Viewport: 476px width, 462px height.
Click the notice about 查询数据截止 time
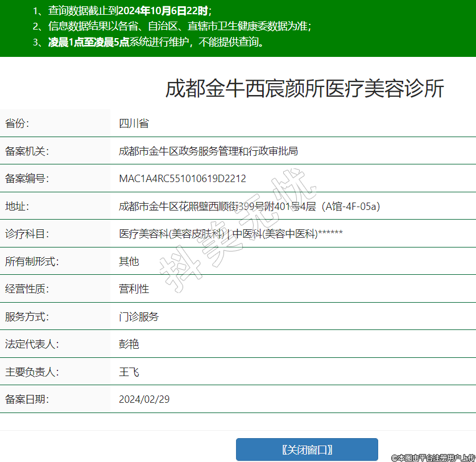click(x=122, y=10)
